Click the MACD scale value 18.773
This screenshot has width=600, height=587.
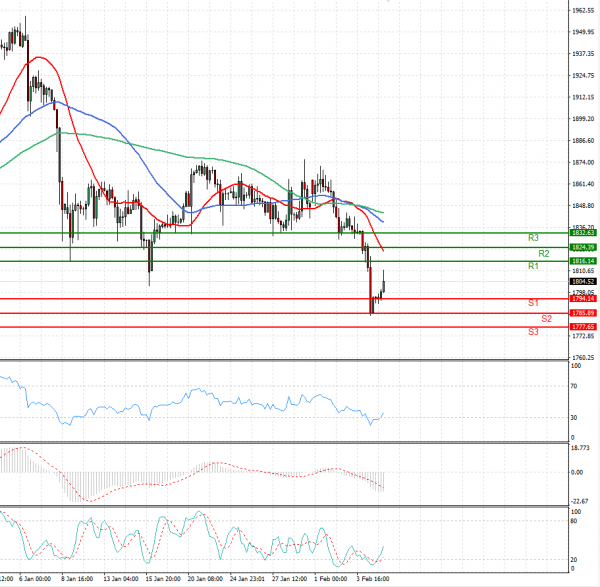click(x=580, y=447)
